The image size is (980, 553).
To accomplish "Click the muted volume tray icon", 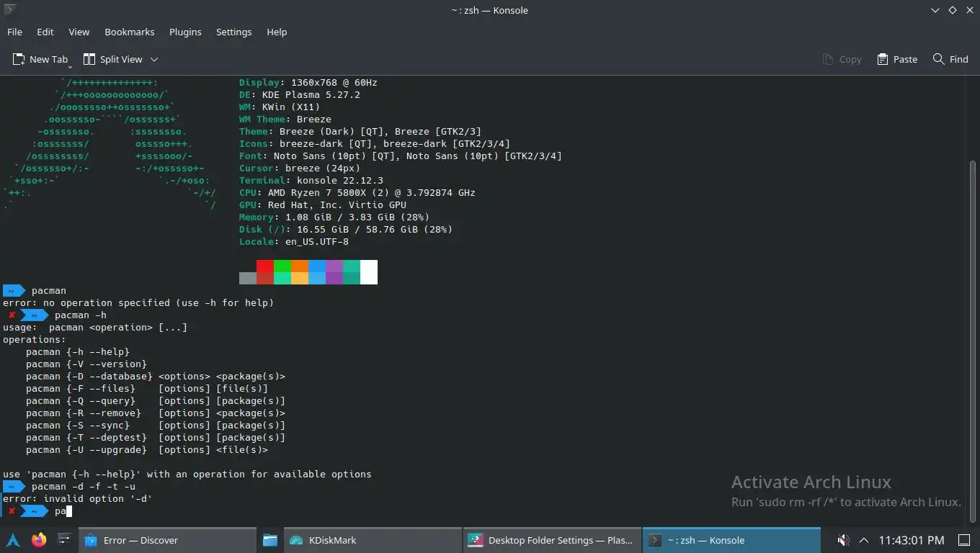I will click(842, 540).
